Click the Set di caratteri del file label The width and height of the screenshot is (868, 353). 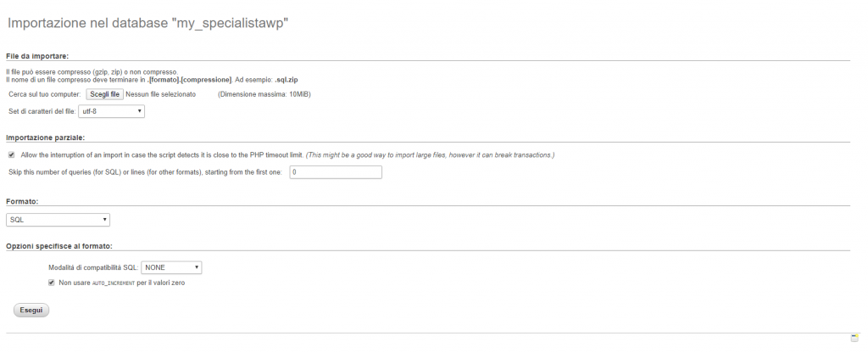tap(42, 111)
